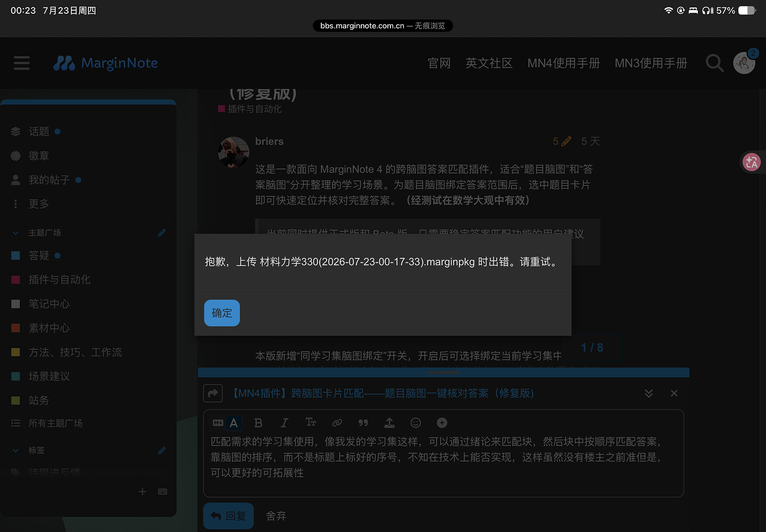Select 话题 in the sidebar
The width and height of the screenshot is (766, 532).
(39, 131)
